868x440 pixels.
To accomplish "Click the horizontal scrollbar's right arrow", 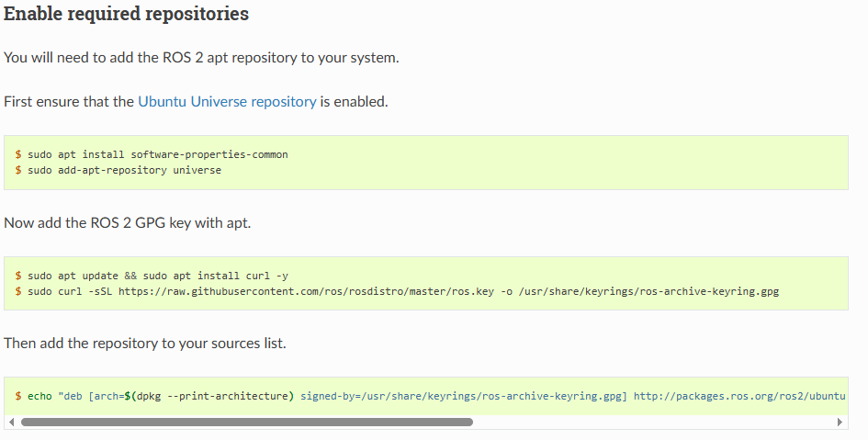I will coord(840,423).
